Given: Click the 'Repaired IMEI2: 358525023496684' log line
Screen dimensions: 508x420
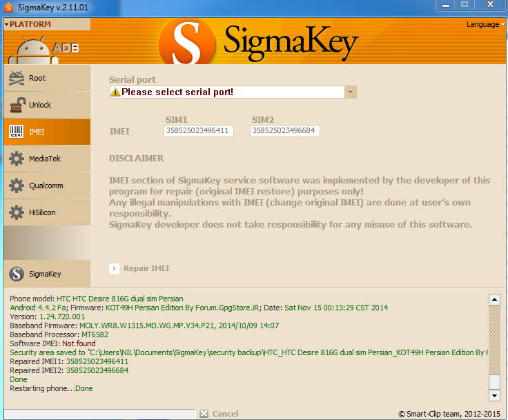Looking at the screenshot, I should (69, 370).
